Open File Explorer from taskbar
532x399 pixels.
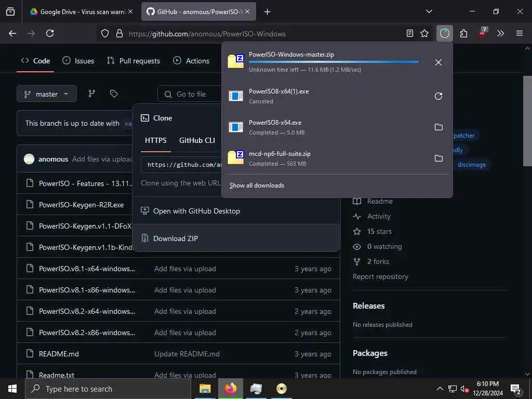tap(205, 389)
